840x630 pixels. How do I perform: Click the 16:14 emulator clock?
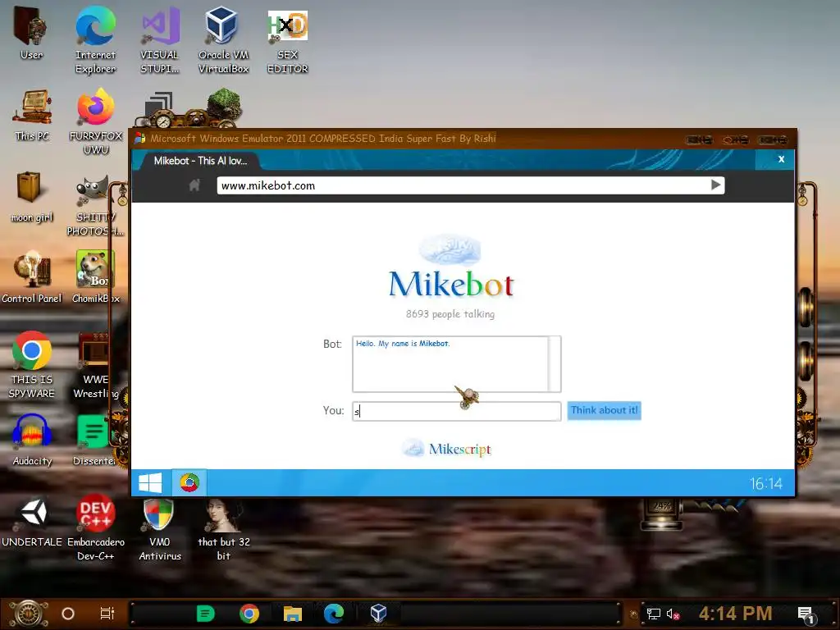[765, 484]
